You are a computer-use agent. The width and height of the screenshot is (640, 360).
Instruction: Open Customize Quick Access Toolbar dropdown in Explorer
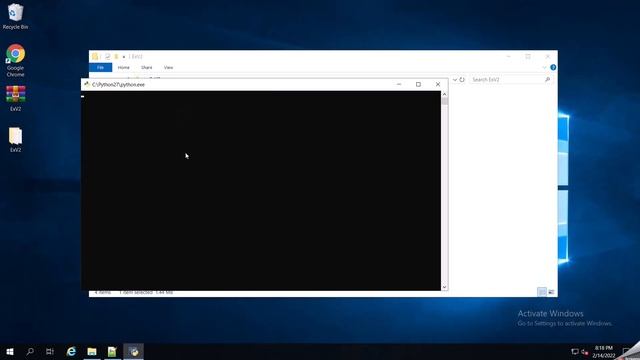pyautogui.click(x=124, y=57)
